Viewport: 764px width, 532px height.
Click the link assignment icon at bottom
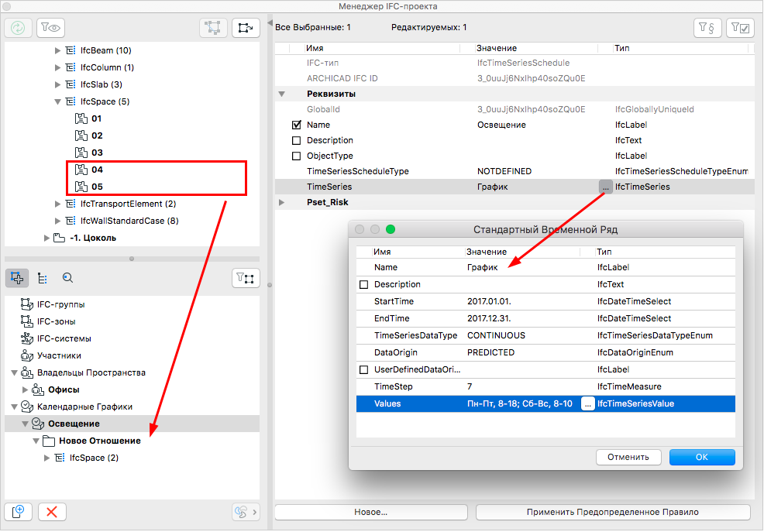point(246,512)
